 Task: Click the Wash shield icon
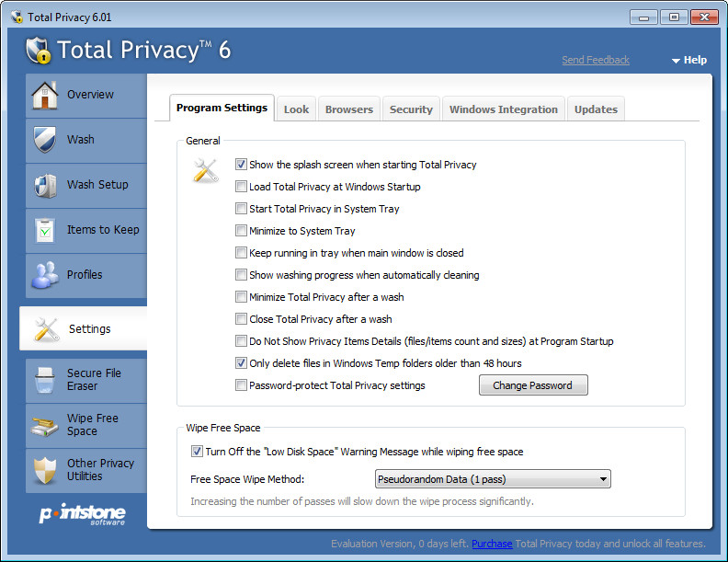(x=44, y=139)
